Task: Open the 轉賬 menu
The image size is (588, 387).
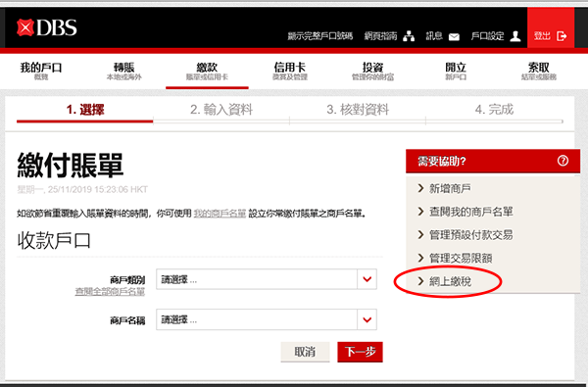Action: point(124,71)
